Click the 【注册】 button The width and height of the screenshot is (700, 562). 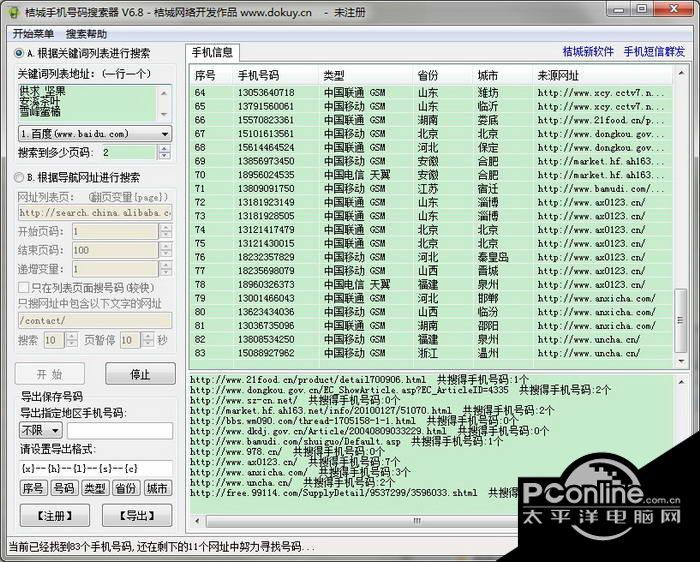(x=54, y=516)
